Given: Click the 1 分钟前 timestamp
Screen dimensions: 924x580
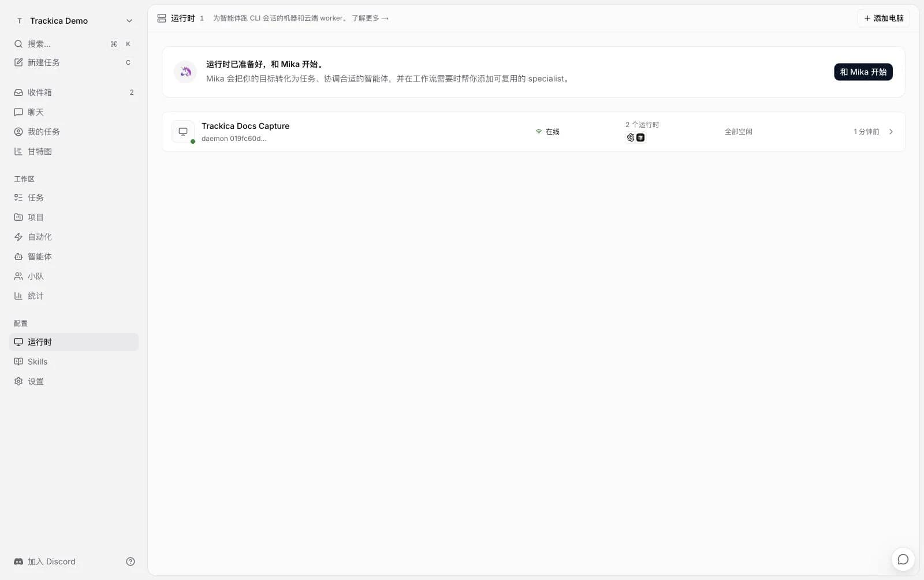Looking at the screenshot, I should click(x=866, y=132).
